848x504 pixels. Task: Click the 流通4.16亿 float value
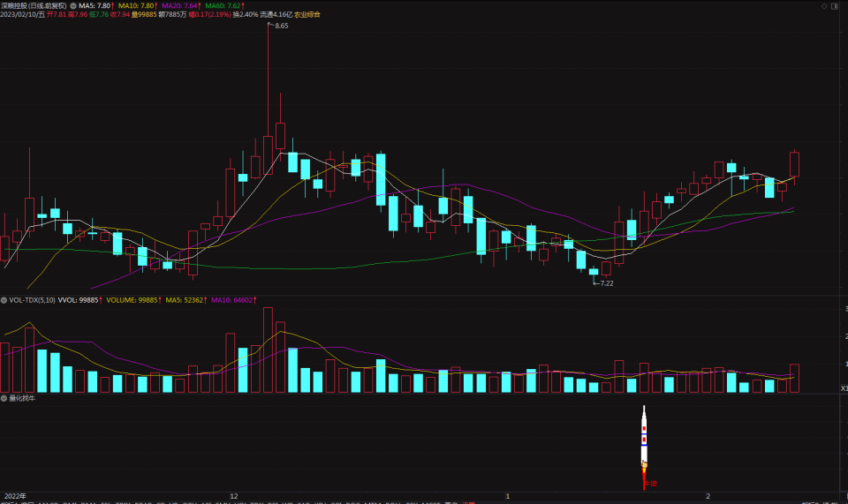click(276, 15)
